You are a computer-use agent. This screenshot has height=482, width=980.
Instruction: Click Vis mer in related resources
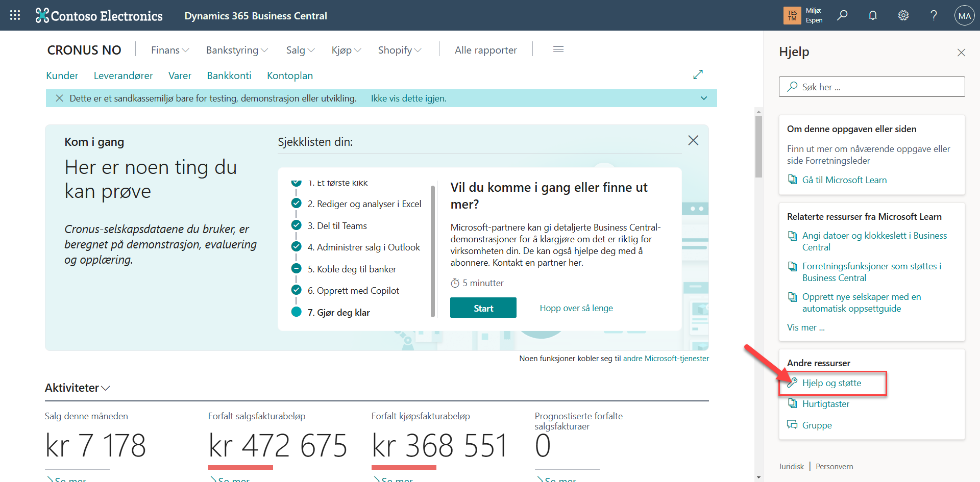[x=806, y=327]
